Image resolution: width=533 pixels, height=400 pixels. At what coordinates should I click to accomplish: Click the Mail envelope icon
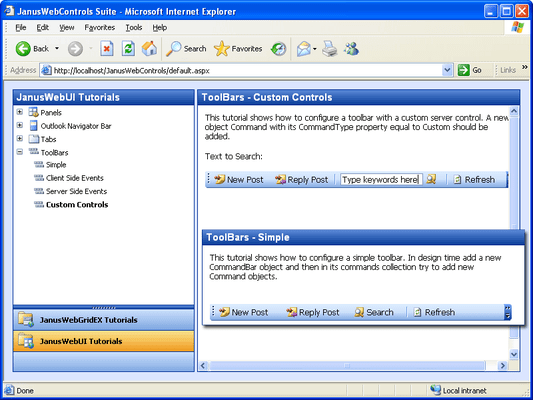point(304,49)
